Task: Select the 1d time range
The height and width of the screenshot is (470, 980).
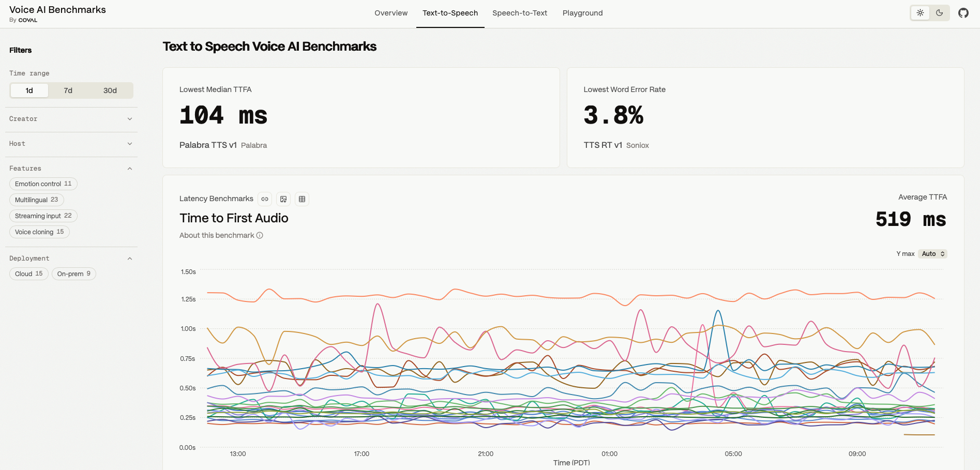Action: [x=29, y=90]
